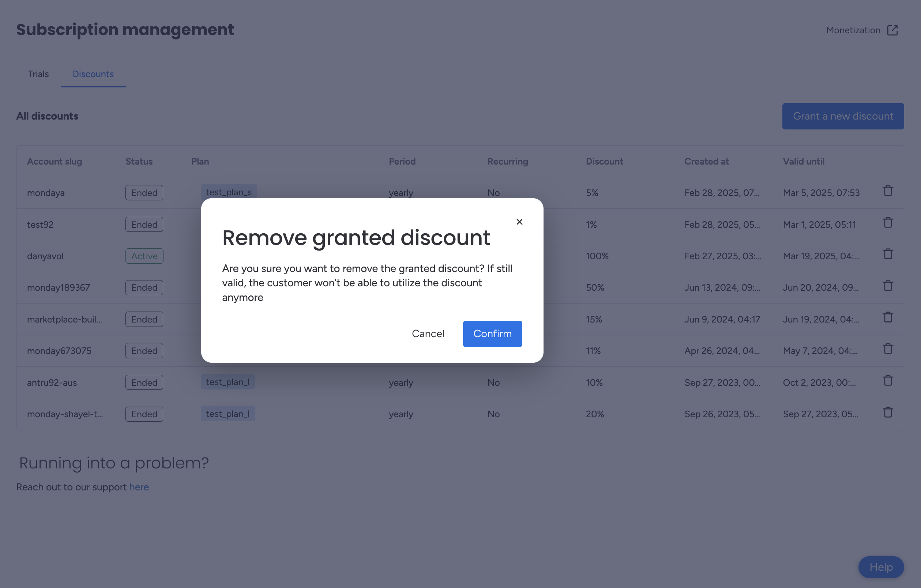The width and height of the screenshot is (921, 588).
Task: Click the Status column header
Action: pos(139,161)
